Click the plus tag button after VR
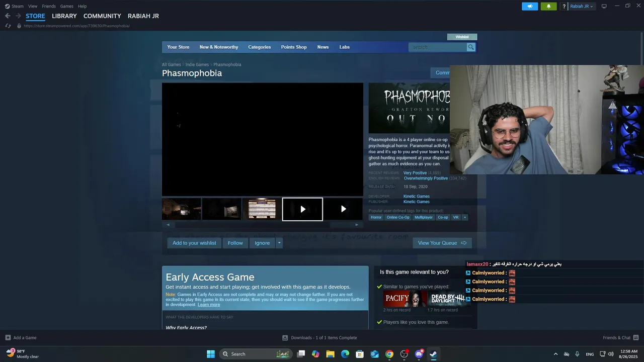The height and width of the screenshot is (362, 644). 465,217
